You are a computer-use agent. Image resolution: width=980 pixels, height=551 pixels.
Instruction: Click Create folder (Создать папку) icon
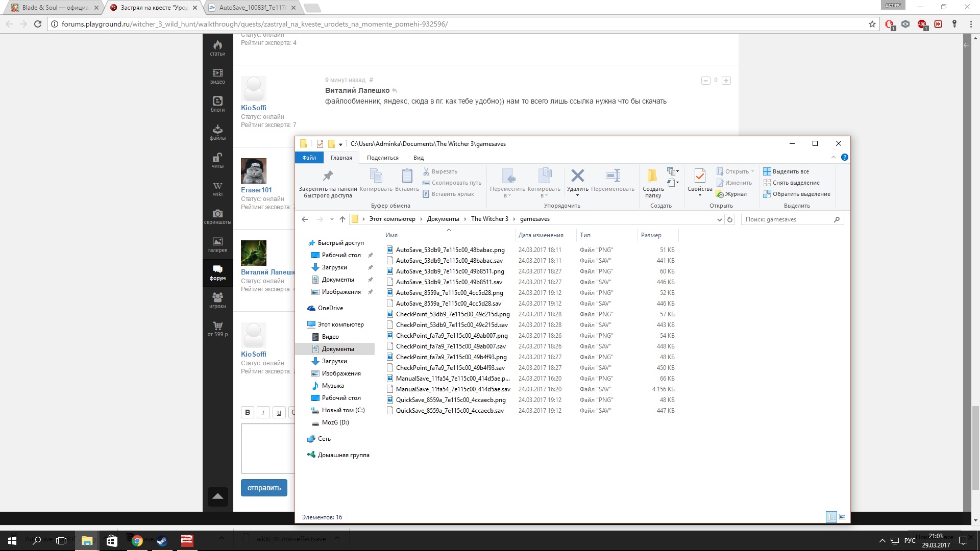(653, 176)
